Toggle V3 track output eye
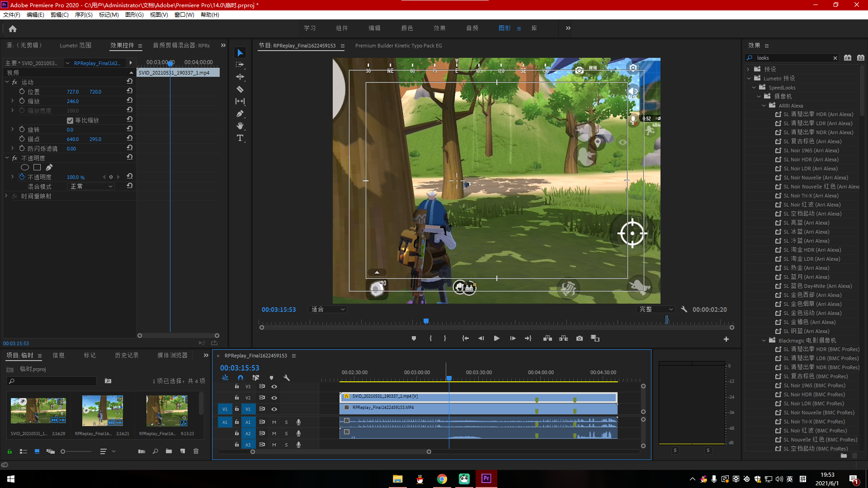 point(274,386)
